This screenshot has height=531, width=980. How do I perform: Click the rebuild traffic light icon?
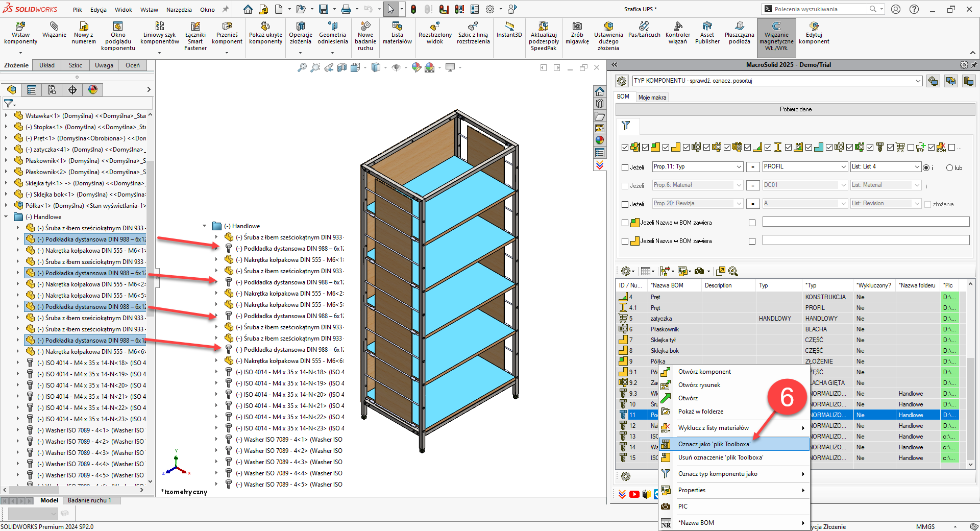[413, 9]
